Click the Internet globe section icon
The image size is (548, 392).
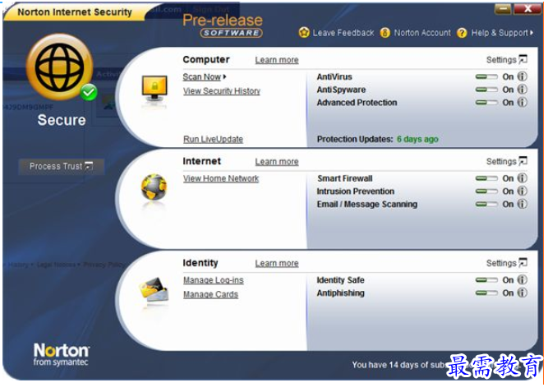(154, 187)
